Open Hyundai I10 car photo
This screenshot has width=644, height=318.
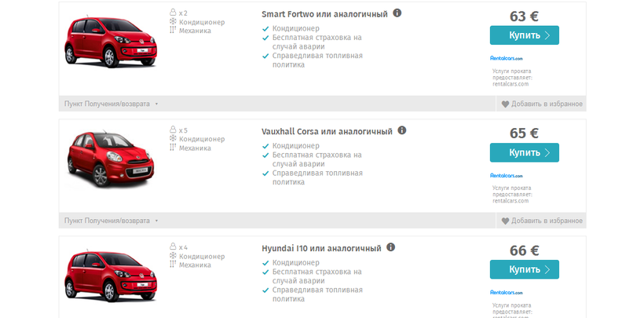(x=101, y=279)
